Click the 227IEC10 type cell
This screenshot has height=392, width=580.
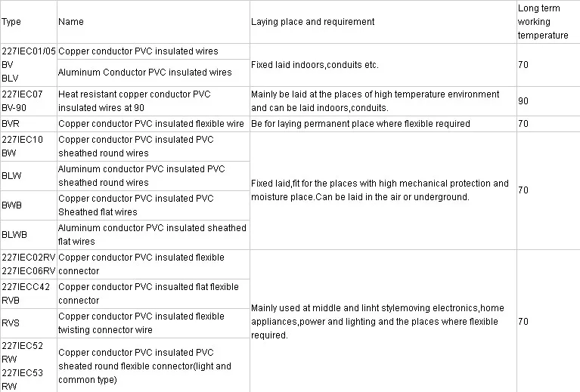[x=23, y=146]
